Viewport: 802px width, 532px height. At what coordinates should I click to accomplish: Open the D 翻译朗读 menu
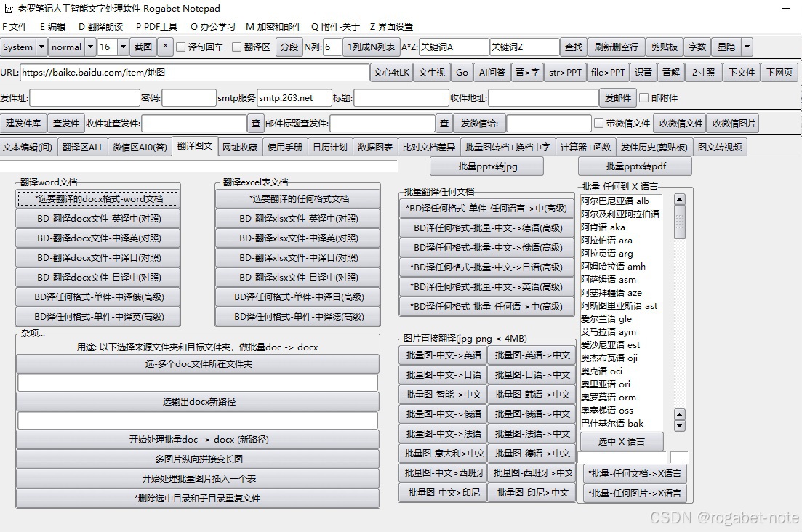[x=101, y=27]
